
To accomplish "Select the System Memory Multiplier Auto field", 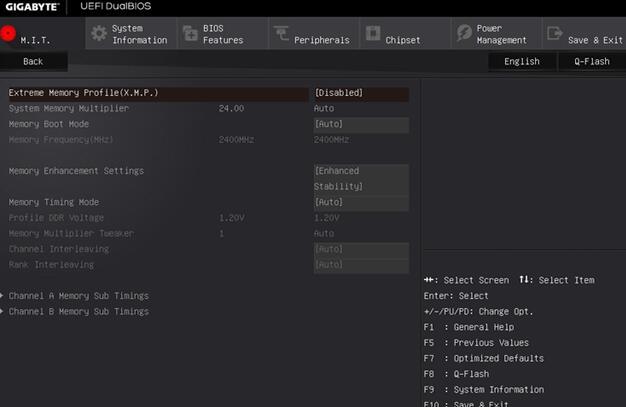I will coord(324,108).
